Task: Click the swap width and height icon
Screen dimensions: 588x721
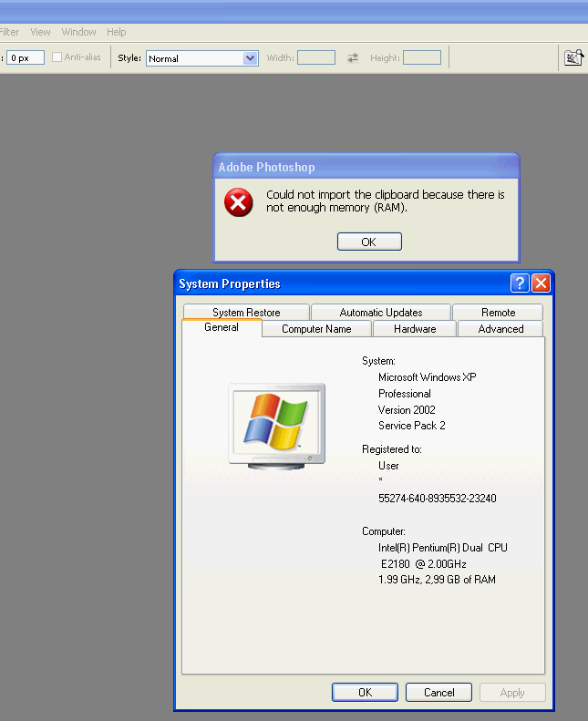Action: tap(353, 57)
